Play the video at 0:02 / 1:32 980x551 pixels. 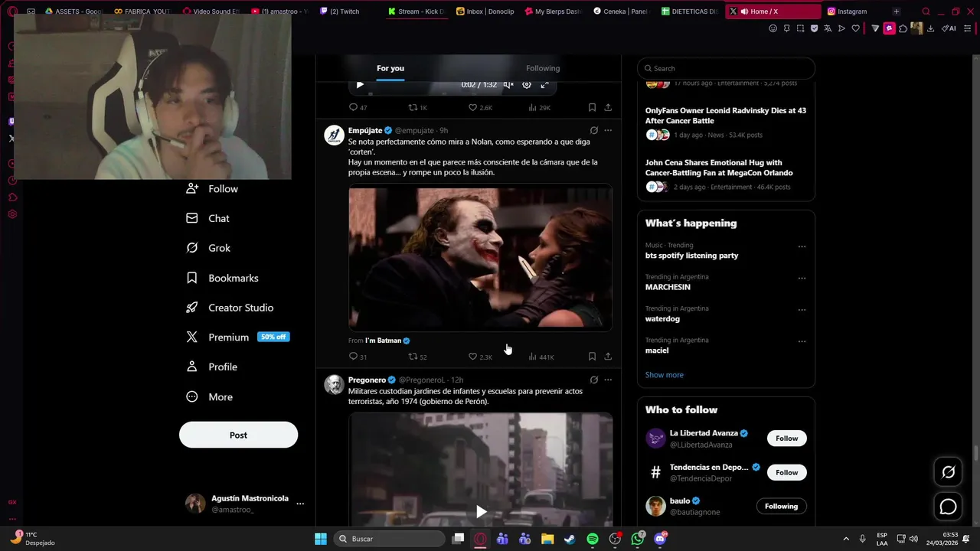tap(360, 85)
